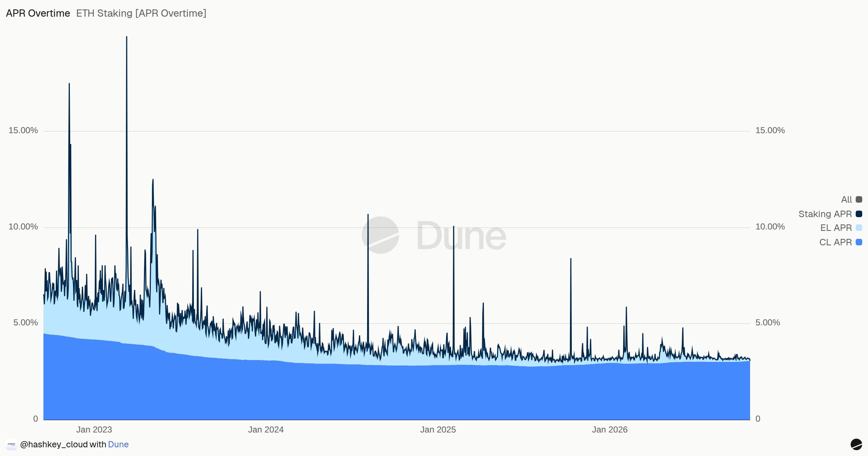Click the right axis '5.00%' label
This screenshot has height=456, width=868.
click(x=767, y=322)
